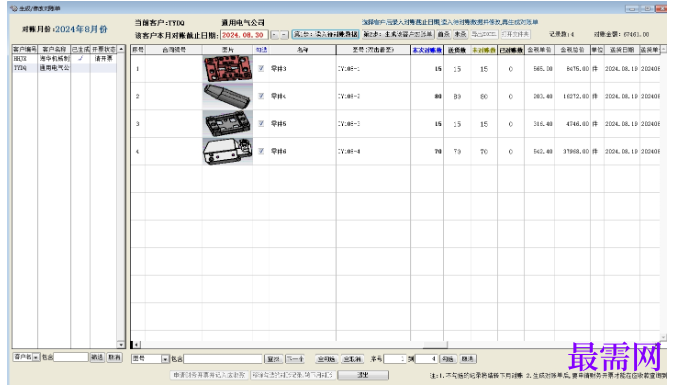The width and height of the screenshot is (680, 388).
Task: Open the gray bar part thumbnail in row 2
Action: (228, 96)
